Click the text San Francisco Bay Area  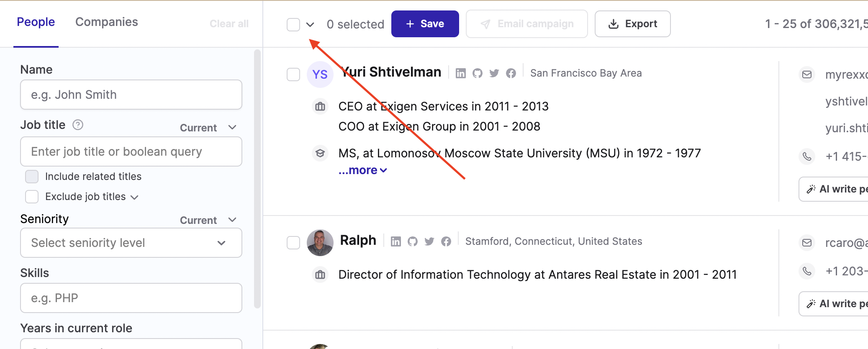[x=586, y=73]
